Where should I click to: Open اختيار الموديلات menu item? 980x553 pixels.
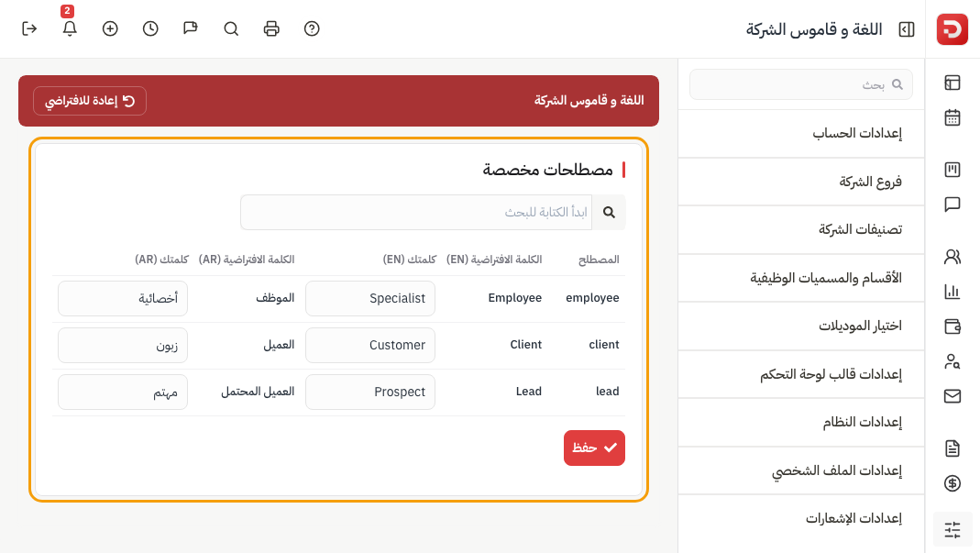[800, 326]
